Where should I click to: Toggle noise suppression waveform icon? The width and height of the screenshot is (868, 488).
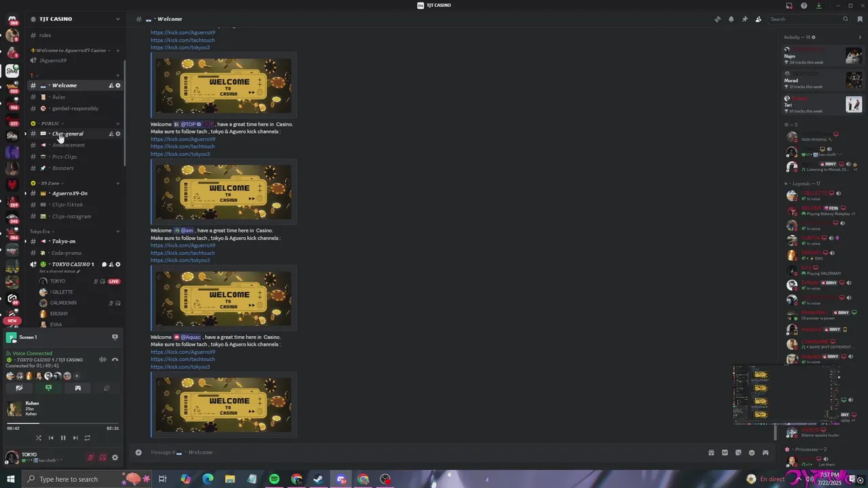coord(102,360)
